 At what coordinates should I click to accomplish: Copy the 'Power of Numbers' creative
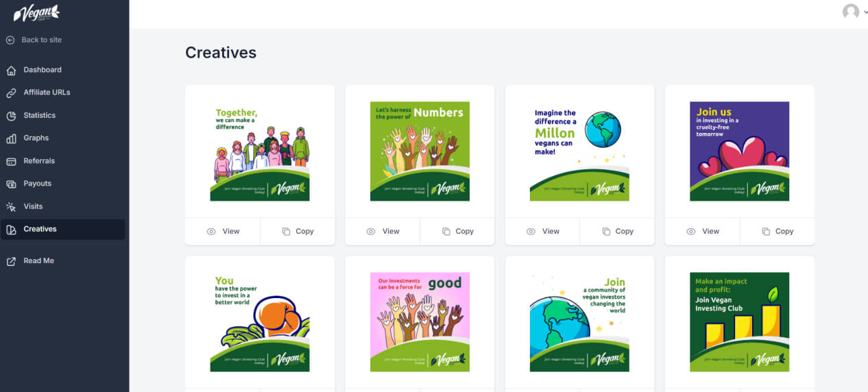(x=457, y=232)
